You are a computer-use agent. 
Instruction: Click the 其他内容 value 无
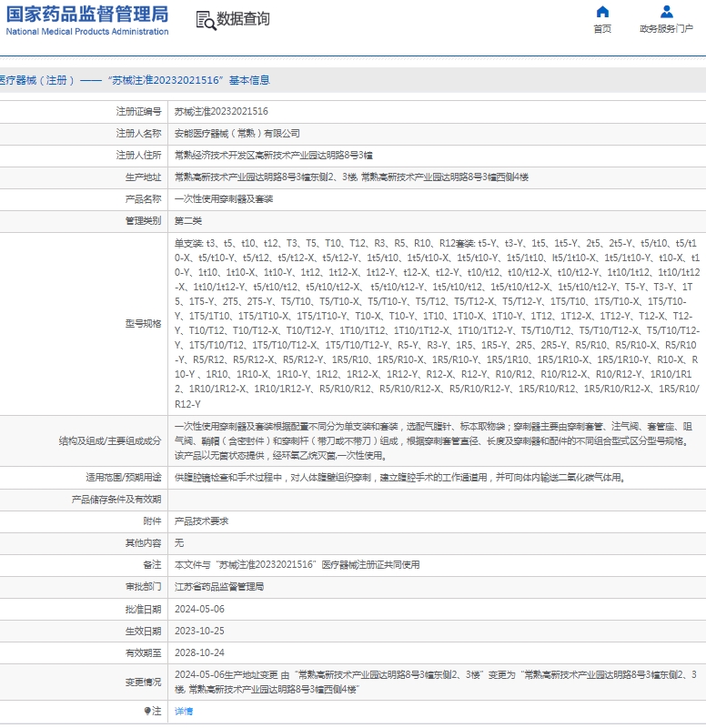(179, 542)
